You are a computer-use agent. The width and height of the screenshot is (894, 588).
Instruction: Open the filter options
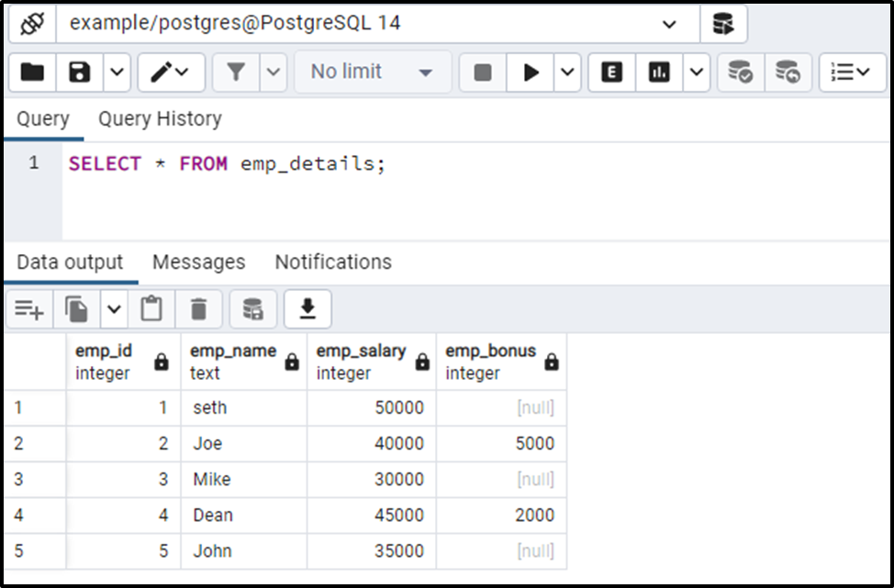[237, 72]
